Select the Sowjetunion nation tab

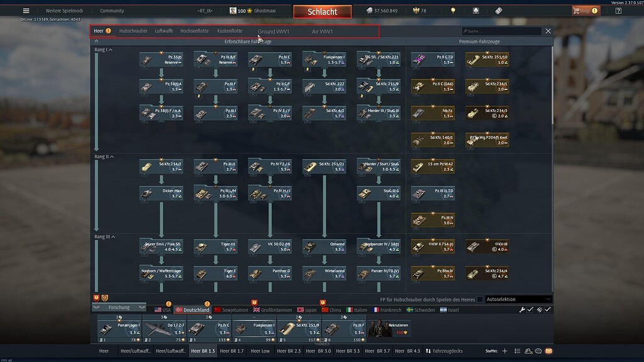coord(237,309)
